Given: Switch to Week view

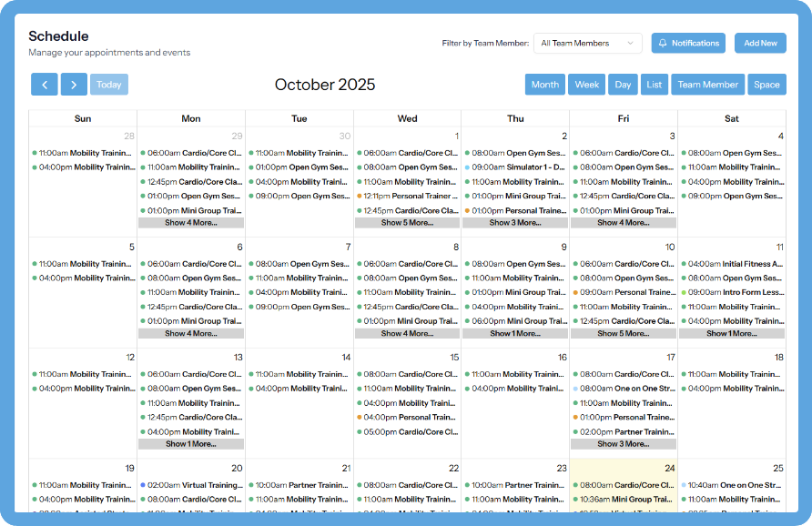Looking at the screenshot, I should 586,84.
